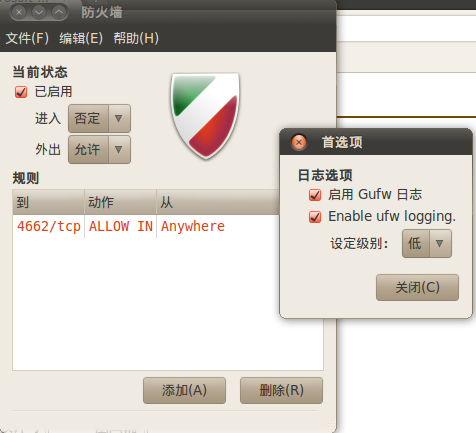Click the firewall window's maximize up-arrow button
This screenshot has height=433, width=476.
(x=59, y=13)
